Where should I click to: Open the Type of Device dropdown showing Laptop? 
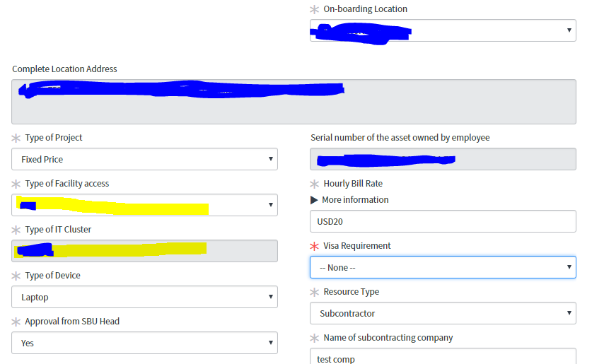coord(144,297)
